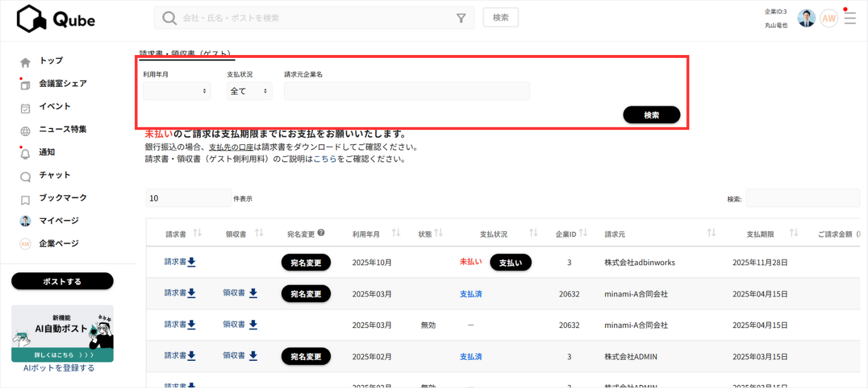The width and height of the screenshot is (868, 388).
Task: Go to ニュース特集 in the sidebar
Action: click(62, 129)
